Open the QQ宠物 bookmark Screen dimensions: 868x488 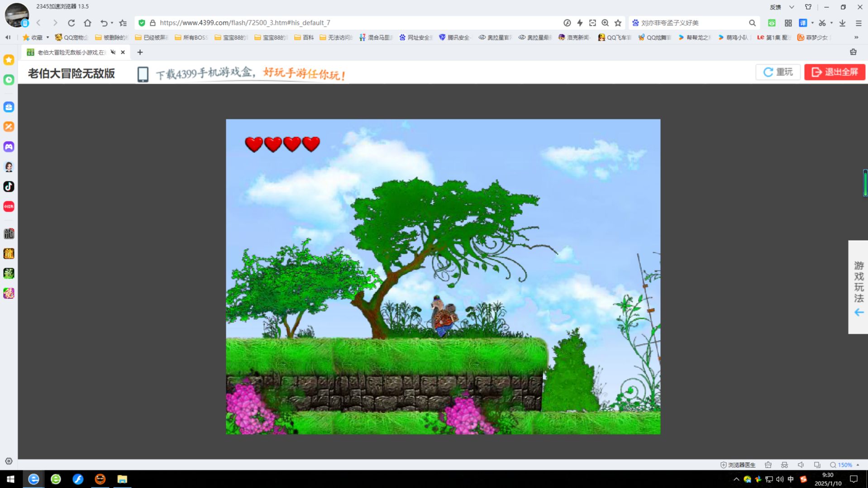click(72, 38)
